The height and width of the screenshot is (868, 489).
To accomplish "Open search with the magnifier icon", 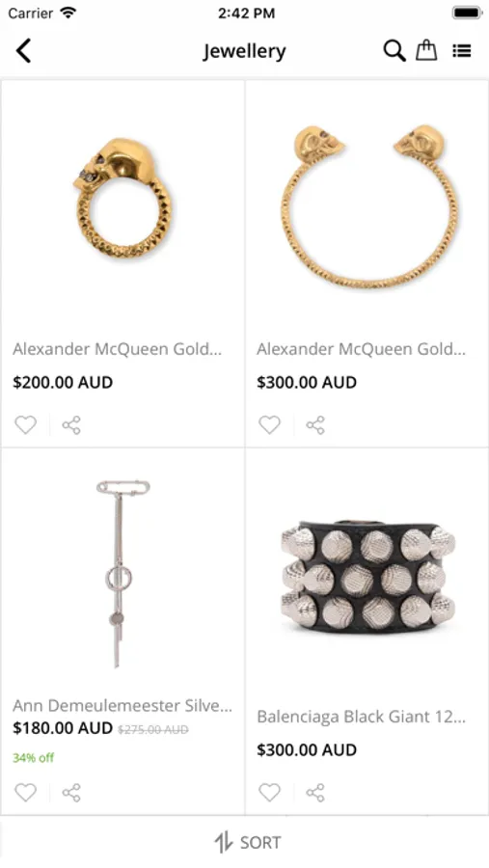I will [394, 51].
